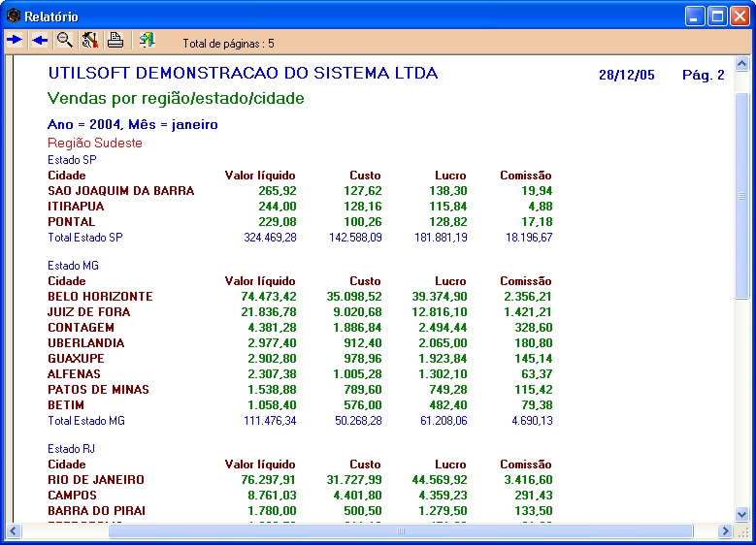Click the 'Pág. 2' page indicator
Viewport: 756px width, 545px height.
(703, 76)
